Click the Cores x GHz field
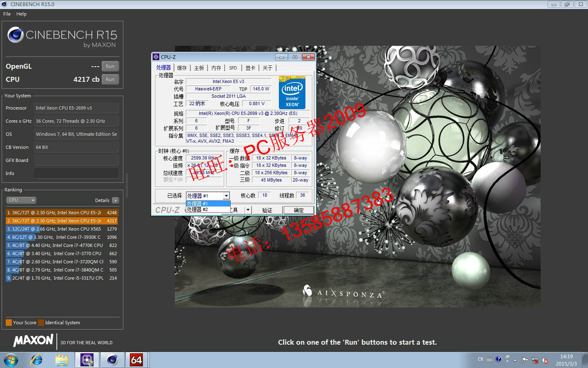 (x=76, y=121)
